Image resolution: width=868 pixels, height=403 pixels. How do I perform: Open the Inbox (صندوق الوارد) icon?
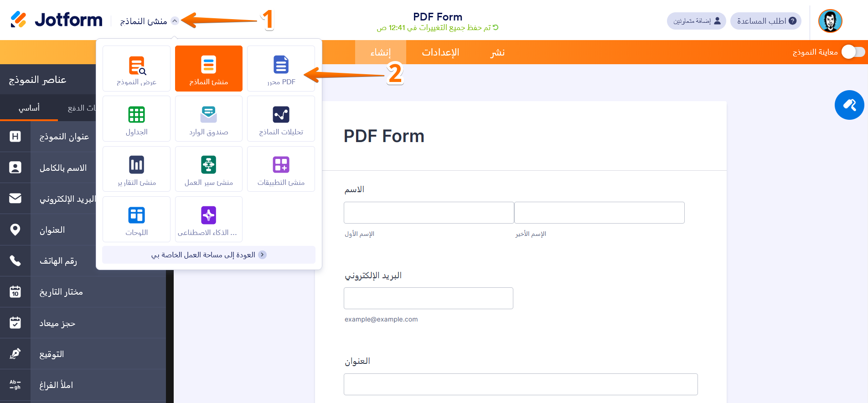click(208, 118)
